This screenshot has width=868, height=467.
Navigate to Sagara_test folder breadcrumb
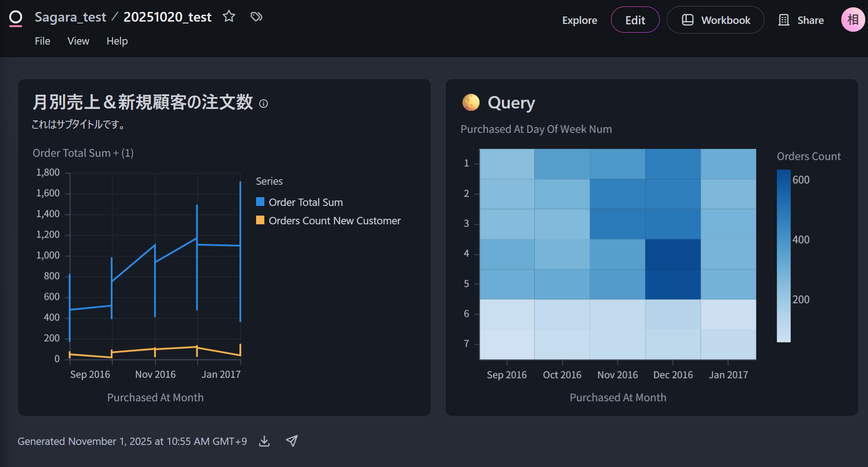[x=70, y=17]
